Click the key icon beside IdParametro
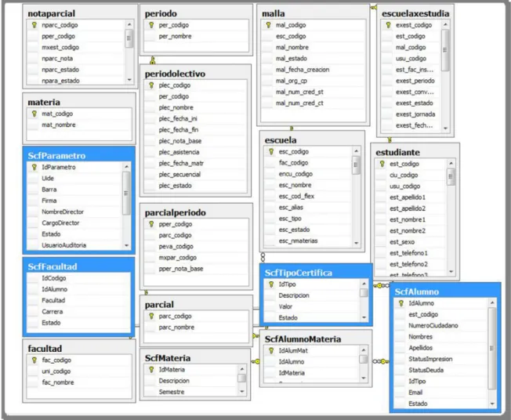 34,167
